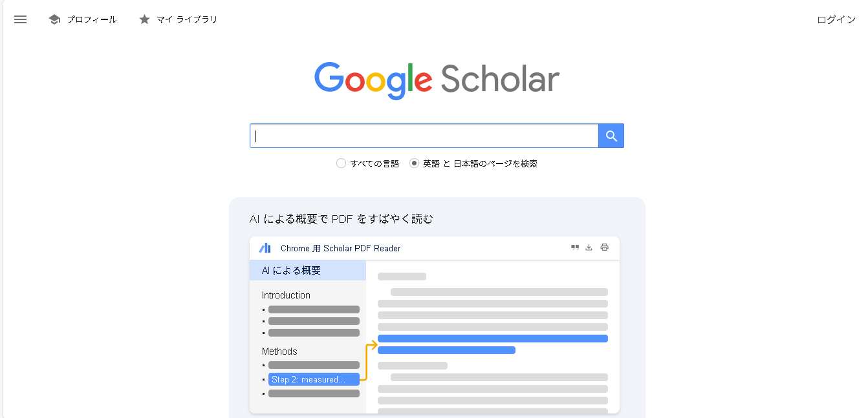
Task: Click the Introduction section heading
Action: tap(286, 295)
